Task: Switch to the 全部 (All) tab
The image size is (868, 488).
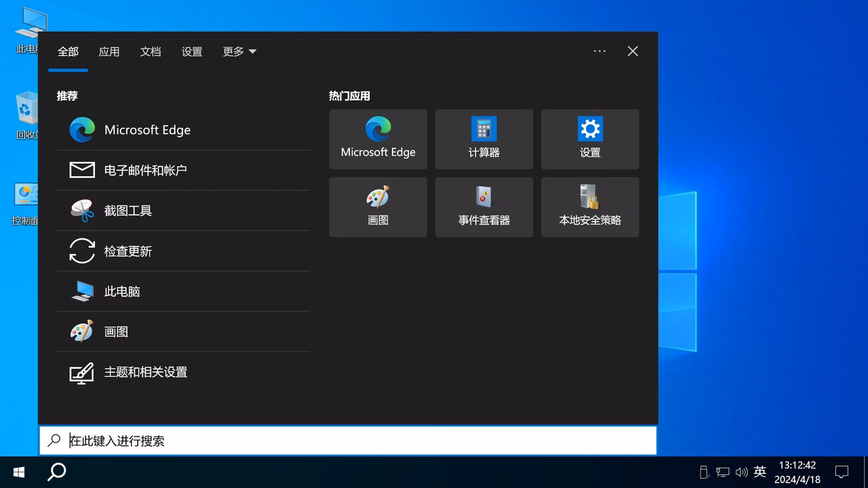Action: (x=68, y=52)
